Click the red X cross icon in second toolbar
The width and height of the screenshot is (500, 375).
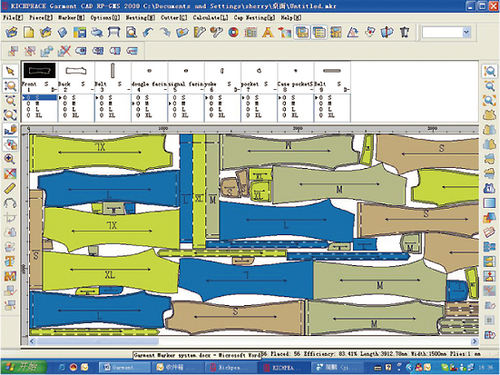[x=64, y=51]
